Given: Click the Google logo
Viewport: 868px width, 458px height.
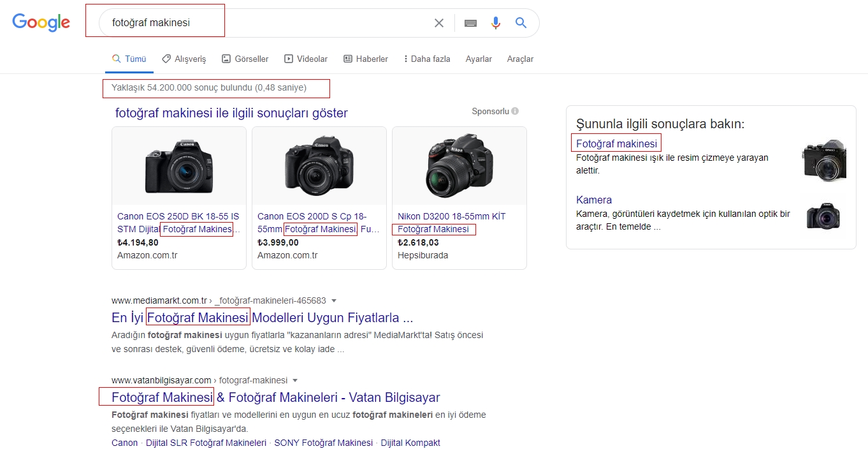Looking at the screenshot, I should (41, 22).
